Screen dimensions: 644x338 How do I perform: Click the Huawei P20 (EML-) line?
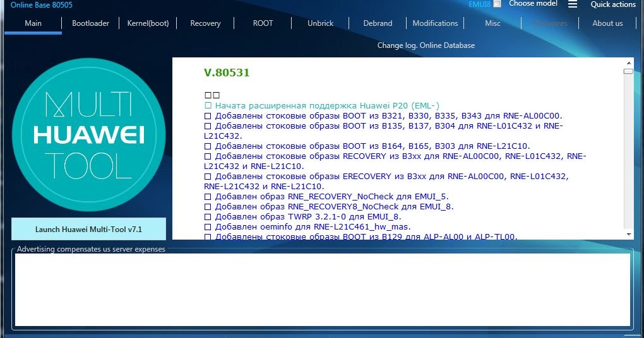click(321, 106)
